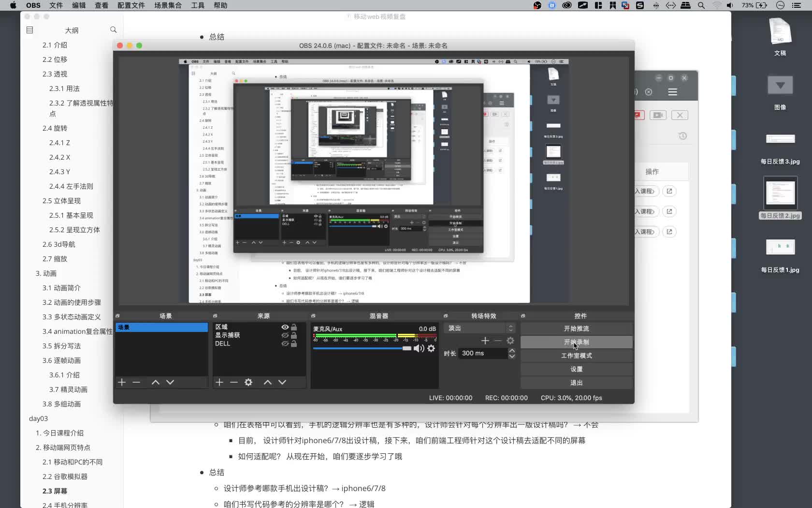Image resolution: width=812 pixels, height=508 pixels.
Task: Open the 配置文件 menu
Action: [131, 5]
